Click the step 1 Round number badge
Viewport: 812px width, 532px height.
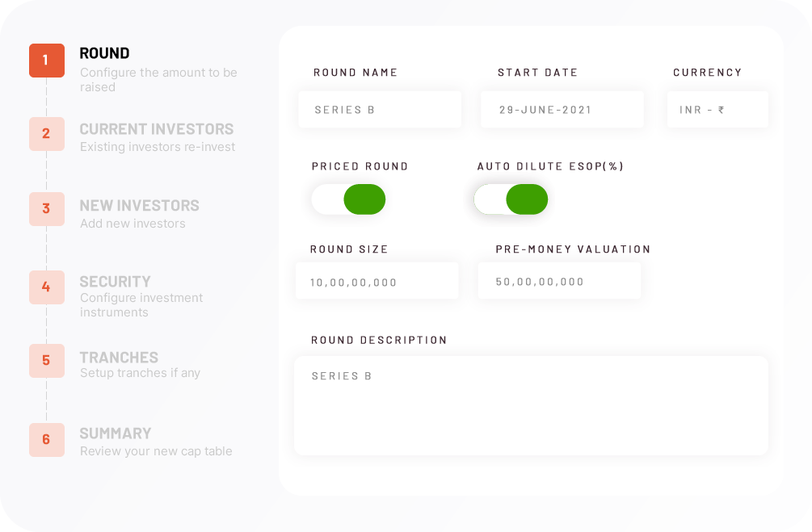(47, 61)
